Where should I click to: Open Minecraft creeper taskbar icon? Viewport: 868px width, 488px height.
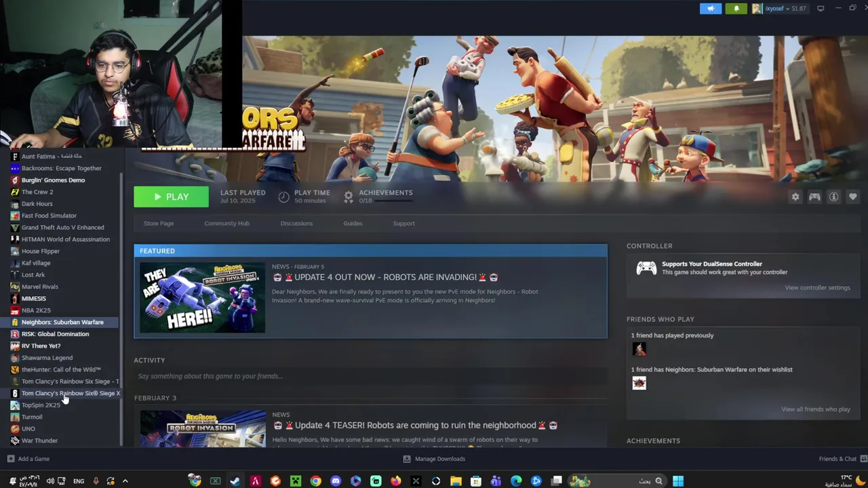click(296, 481)
